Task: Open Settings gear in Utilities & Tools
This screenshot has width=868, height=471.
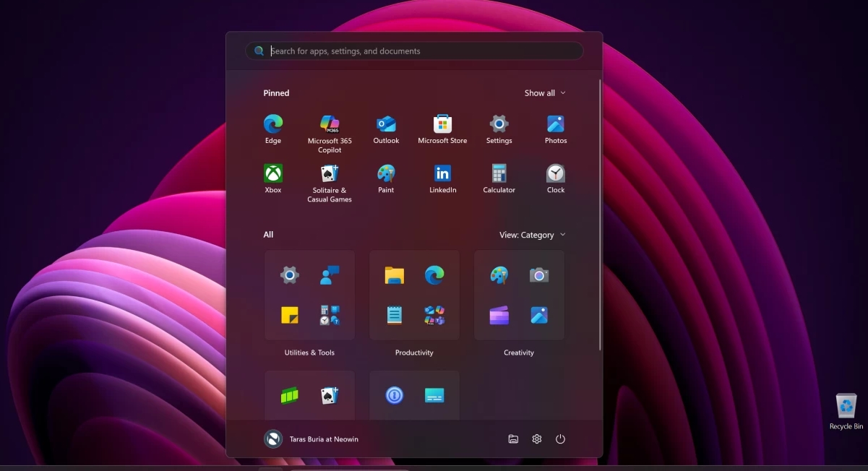Action: (290, 275)
